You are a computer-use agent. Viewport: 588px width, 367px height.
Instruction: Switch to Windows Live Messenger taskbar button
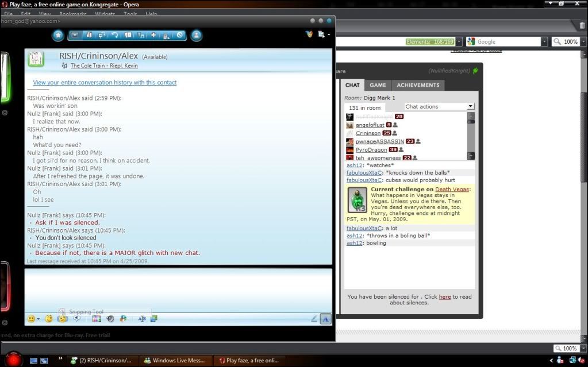click(176, 360)
